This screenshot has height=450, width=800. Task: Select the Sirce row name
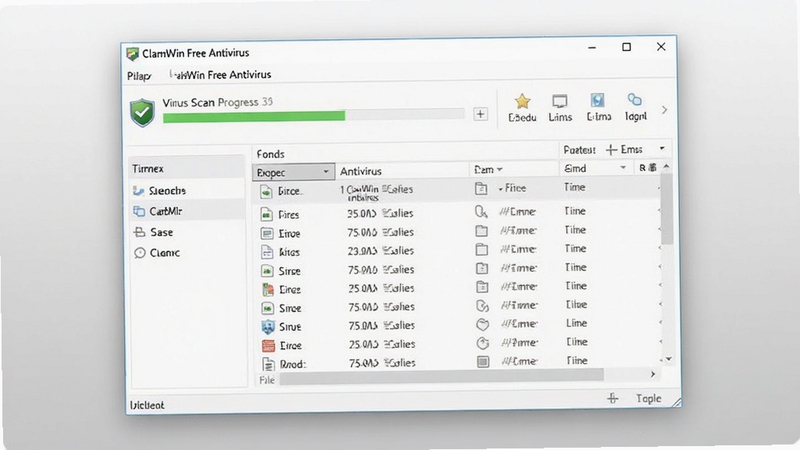(x=290, y=271)
